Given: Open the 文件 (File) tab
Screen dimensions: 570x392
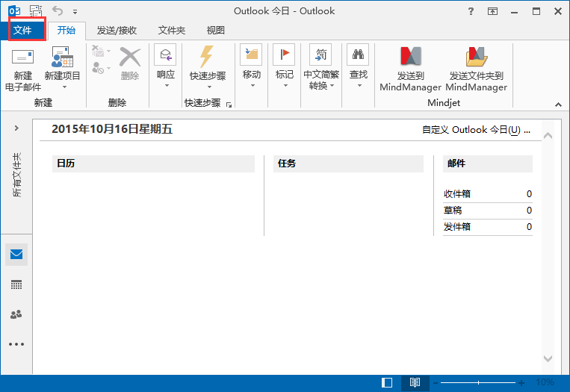Looking at the screenshot, I should 22,30.
